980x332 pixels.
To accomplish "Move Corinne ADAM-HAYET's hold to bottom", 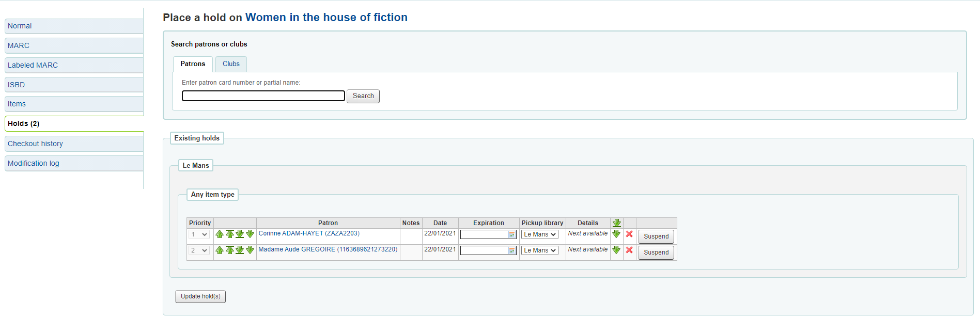I will [x=240, y=234].
